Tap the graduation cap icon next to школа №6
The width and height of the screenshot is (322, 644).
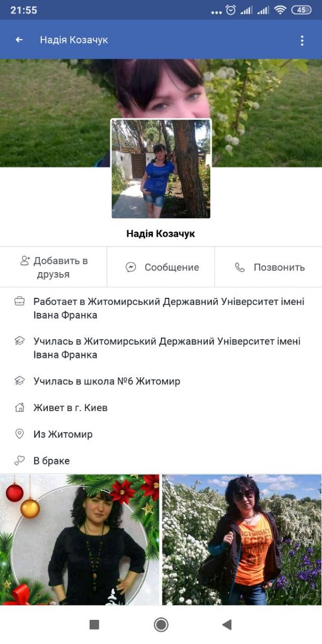(x=19, y=381)
